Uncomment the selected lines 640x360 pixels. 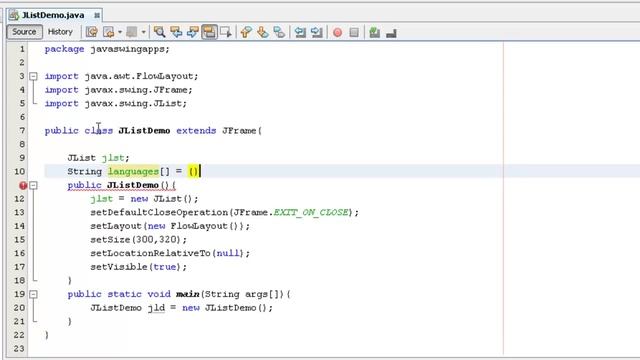391,32
